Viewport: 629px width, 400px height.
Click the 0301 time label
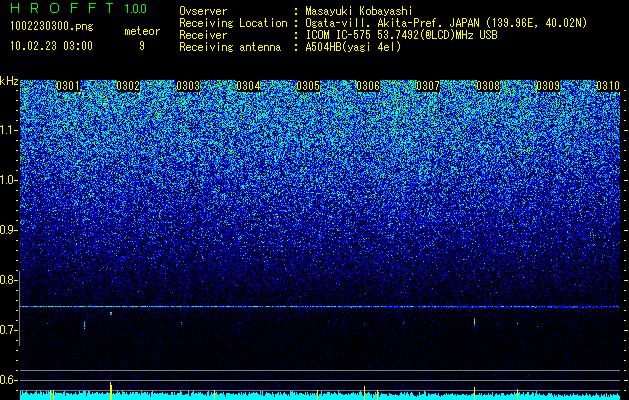pyautogui.click(x=68, y=86)
